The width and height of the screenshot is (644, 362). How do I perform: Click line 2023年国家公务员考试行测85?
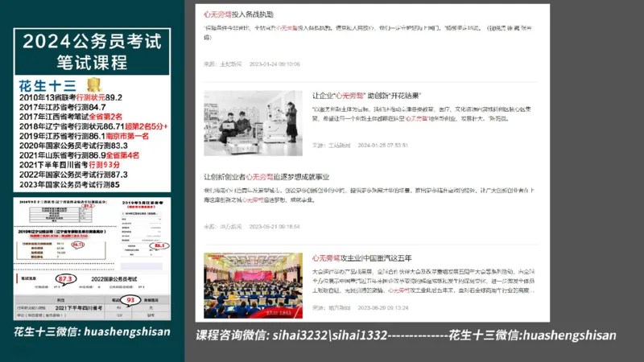pyautogui.click(x=69, y=185)
